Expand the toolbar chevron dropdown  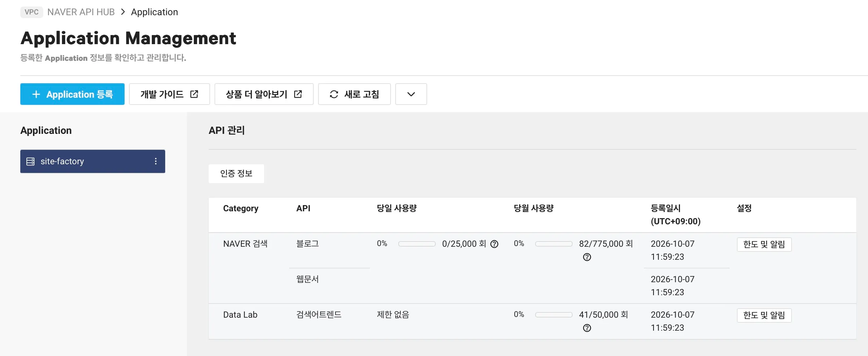pyautogui.click(x=411, y=94)
